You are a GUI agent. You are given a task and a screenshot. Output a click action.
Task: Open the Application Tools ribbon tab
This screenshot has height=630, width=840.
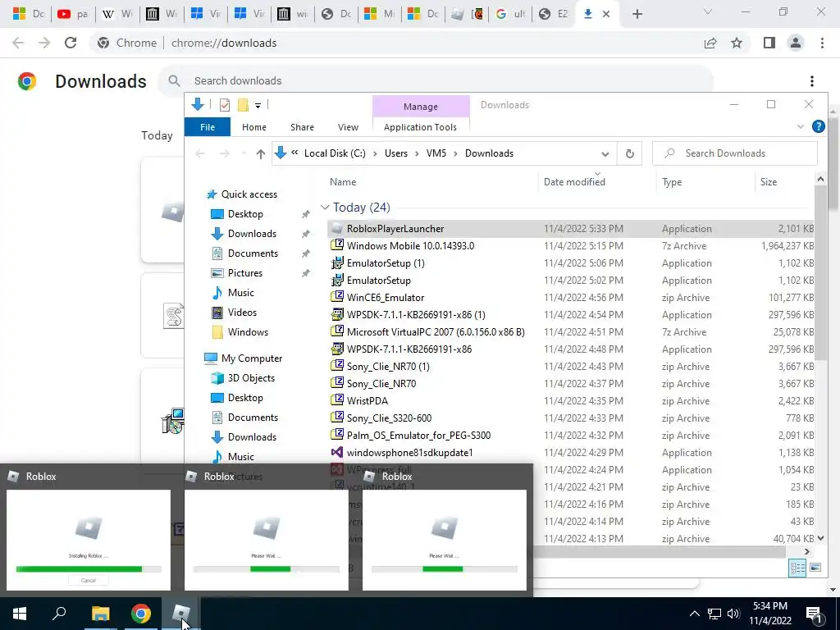pos(420,127)
